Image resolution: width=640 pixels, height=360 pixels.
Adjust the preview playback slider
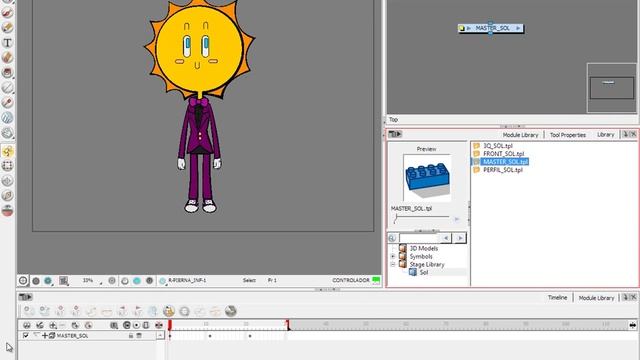[x=422, y=219]
